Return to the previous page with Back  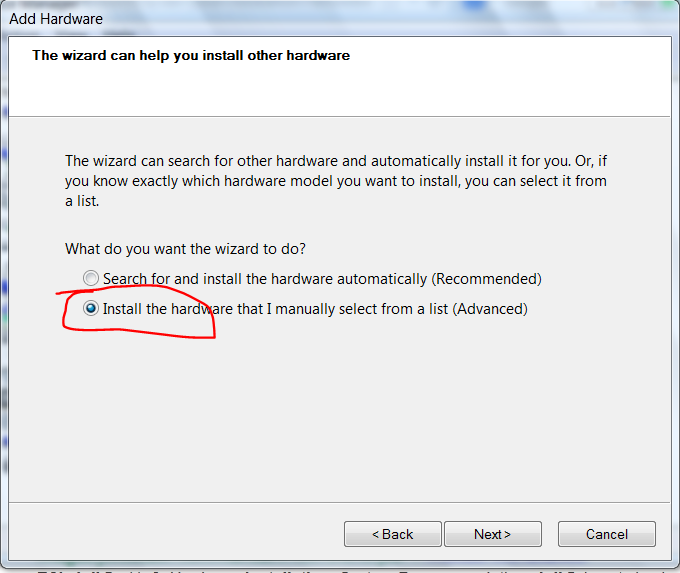[392, 534]
